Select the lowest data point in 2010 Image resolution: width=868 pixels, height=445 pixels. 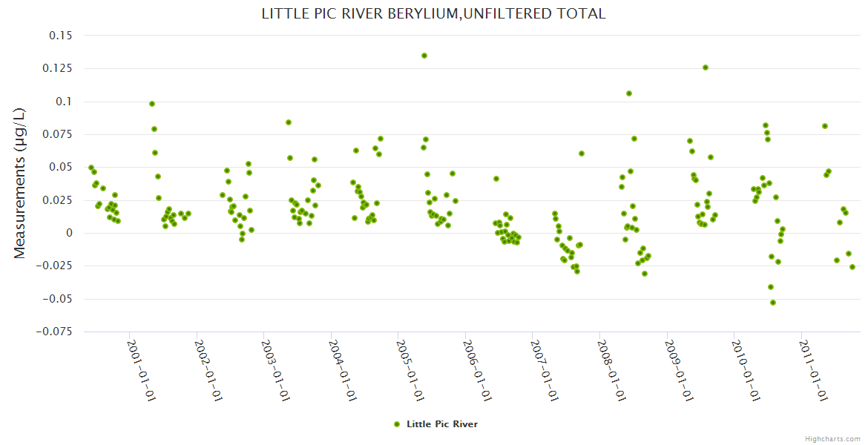(x=773, y=303)
